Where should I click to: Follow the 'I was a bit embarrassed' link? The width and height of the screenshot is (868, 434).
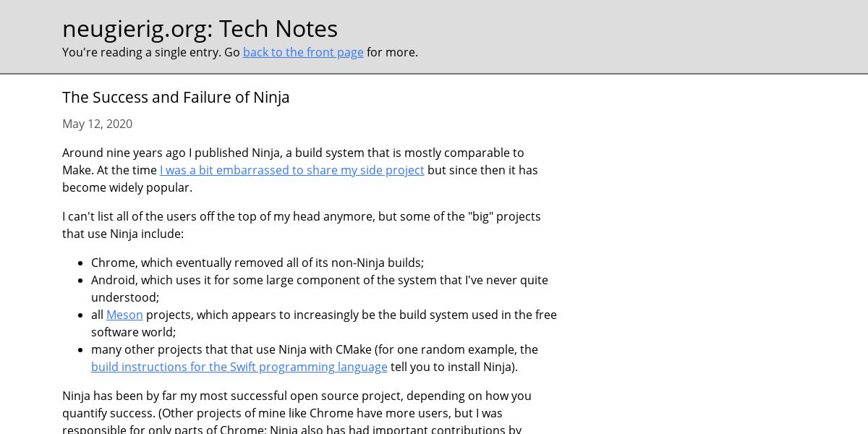tap(292, 170)
